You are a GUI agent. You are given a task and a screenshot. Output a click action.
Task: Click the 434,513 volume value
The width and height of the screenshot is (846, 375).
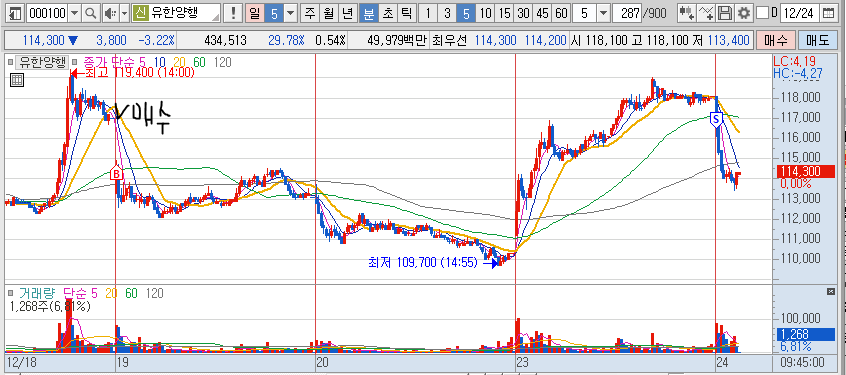226,40
